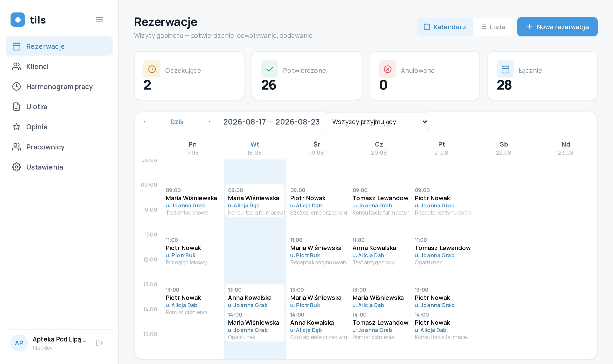Open Tuesday 13:00 Anna Kowalska appointment
This screenshot has height=364, width=613.
tap(255, 296)
